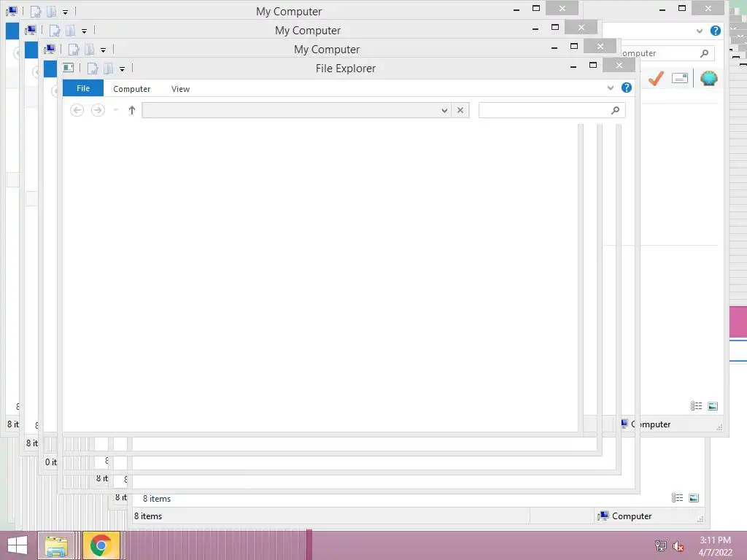
Task: Go up one level with the Up arrow
Action: click(132, 110)
